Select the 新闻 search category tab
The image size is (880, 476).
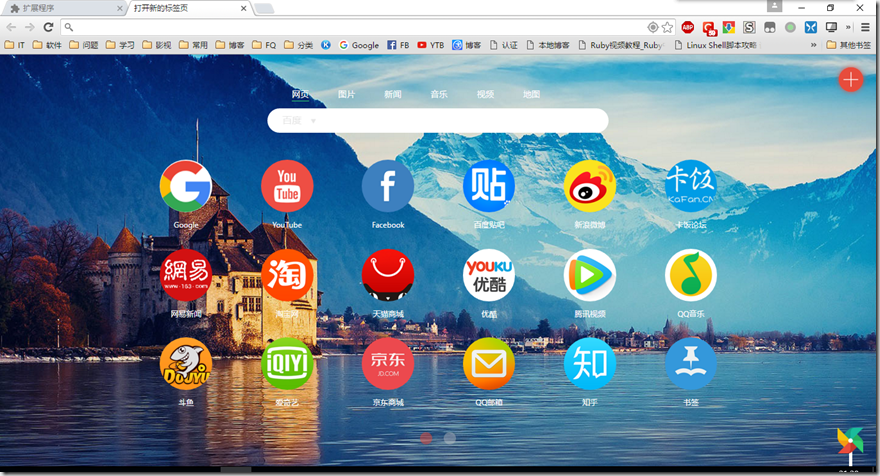coord(393,94)
